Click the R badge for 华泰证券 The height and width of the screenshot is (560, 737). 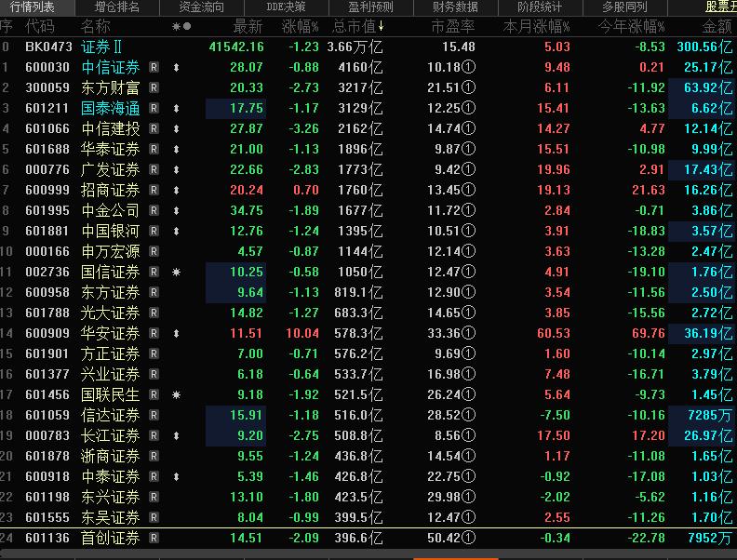(154, 149)
